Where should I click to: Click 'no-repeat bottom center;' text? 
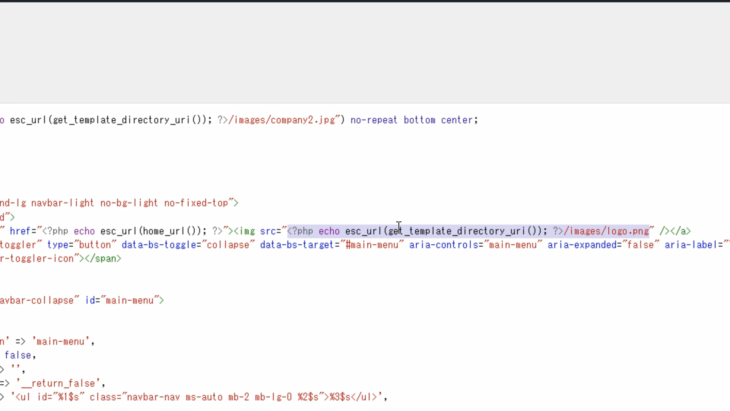414,120
